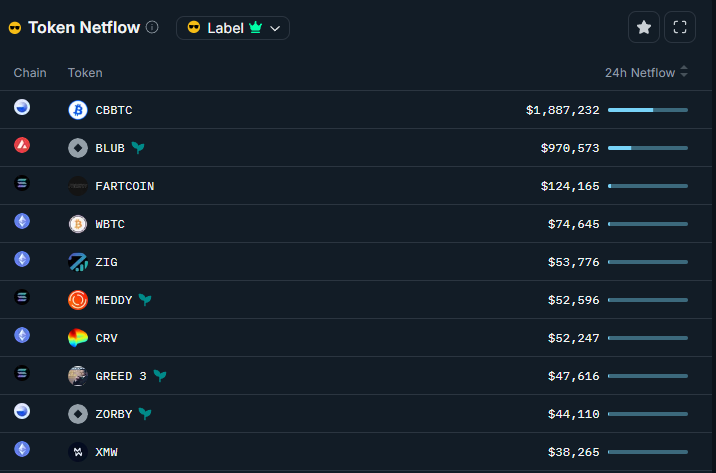Click the Ethereum chain icon in ZIG row
Screen dimensions: 716x473
click(x=22, y=259)
